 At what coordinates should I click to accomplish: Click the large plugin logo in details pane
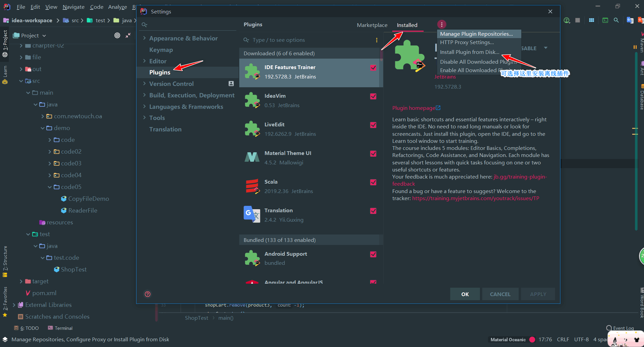click(x=410, y=56)
